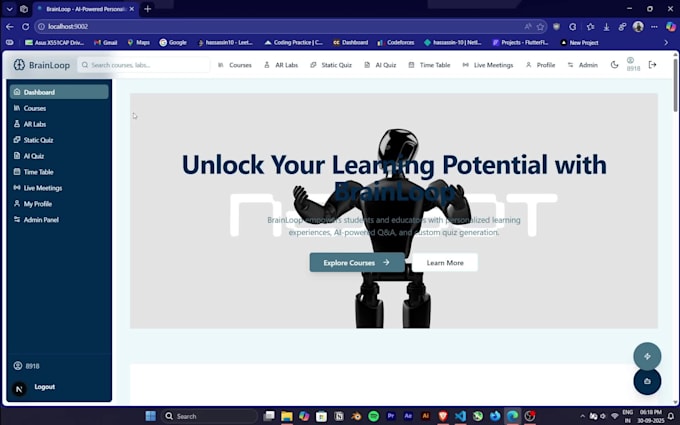Open the Codeforces bookmark
This screenshot has width=680, height=425.
point(396,42)
